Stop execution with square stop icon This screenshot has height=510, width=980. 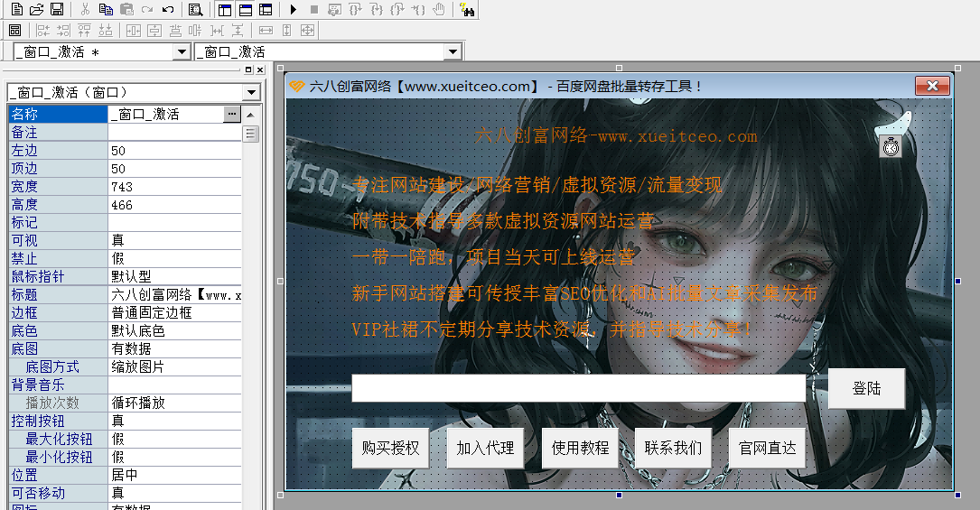(313, 9)
